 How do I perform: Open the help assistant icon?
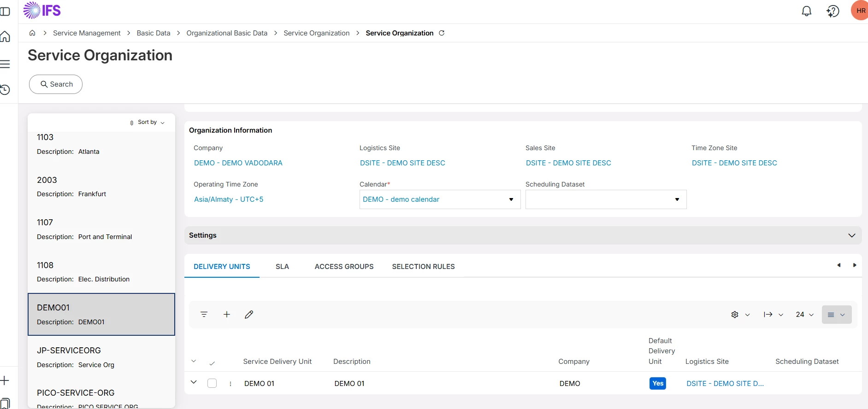[x=833, y=11]
